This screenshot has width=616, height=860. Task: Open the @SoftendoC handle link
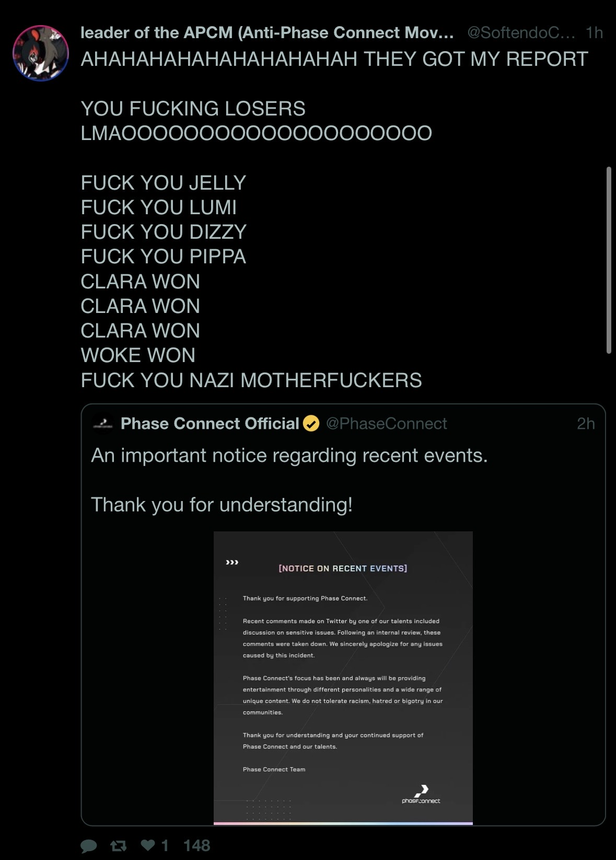click(x=521, y=33)
